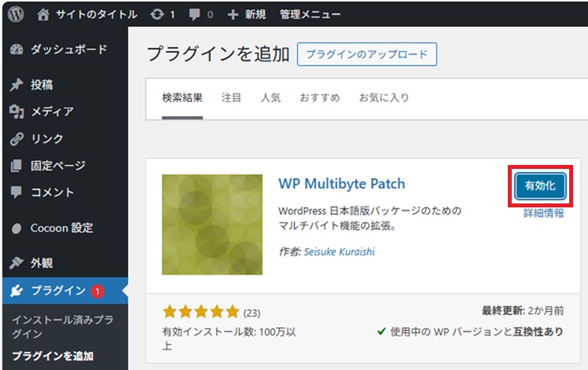The height and width of the screenshot is (370, 588).
Task: Click the plugin description text
Action: (369, 218)
